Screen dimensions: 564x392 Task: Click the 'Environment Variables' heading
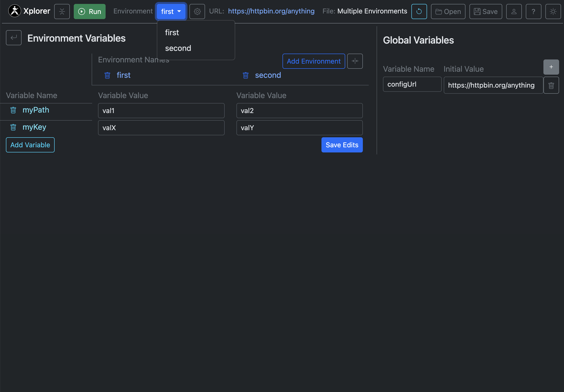(x=76, y=38)
